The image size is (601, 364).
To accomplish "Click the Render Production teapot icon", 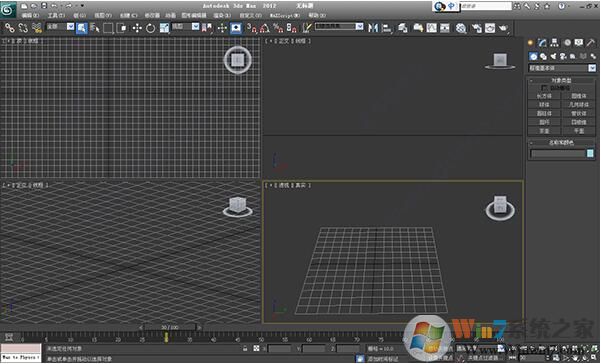I will (504, 28).
